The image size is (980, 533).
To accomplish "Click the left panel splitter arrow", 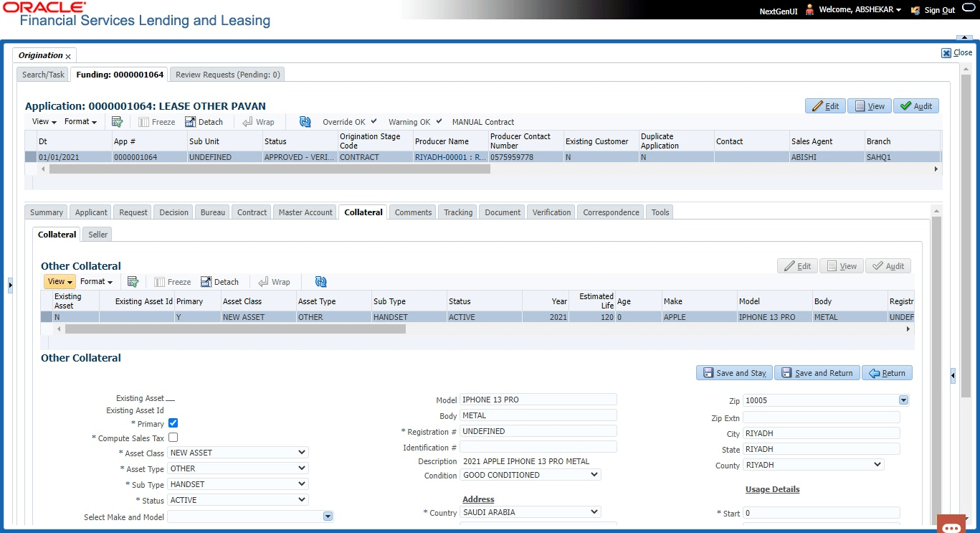I will tap(10, 286).
